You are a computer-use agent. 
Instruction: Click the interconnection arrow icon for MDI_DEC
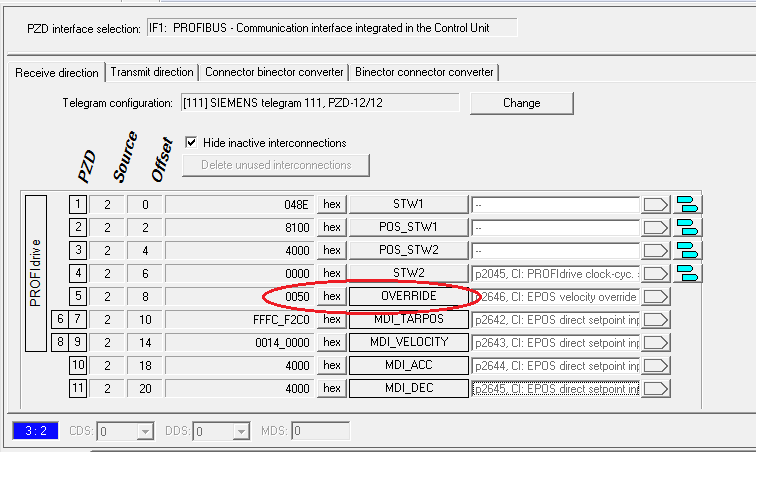point(656,389)
